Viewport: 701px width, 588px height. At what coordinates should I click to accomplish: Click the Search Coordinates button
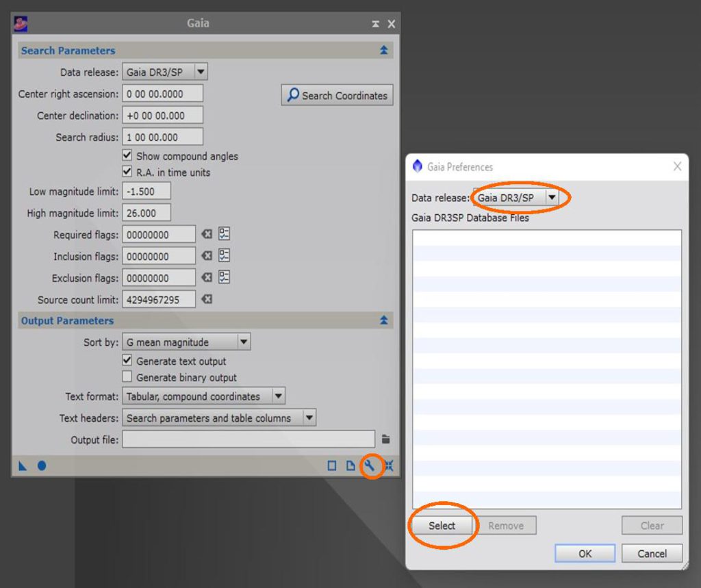[337, 96]
